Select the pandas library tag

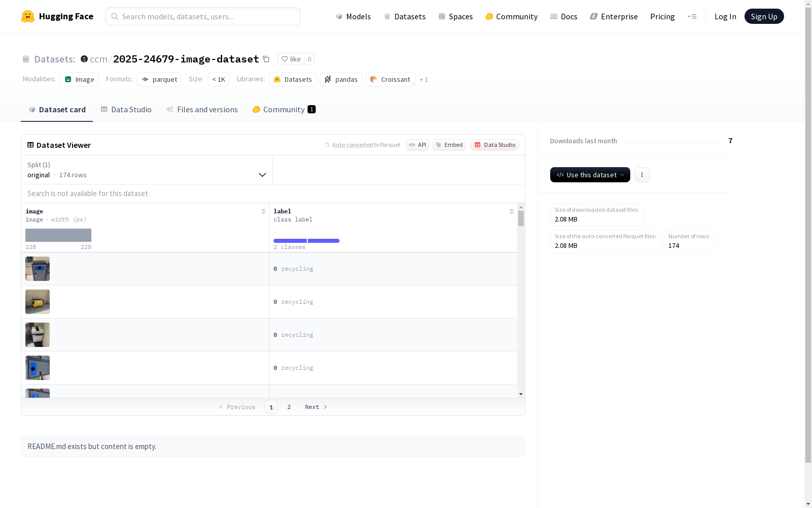click(x=341, y=79)
